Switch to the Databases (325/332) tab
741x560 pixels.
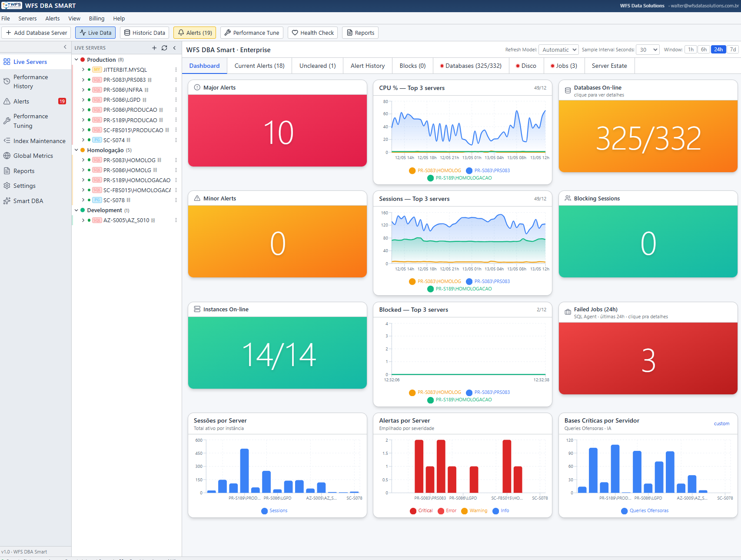tap(471, 66)
